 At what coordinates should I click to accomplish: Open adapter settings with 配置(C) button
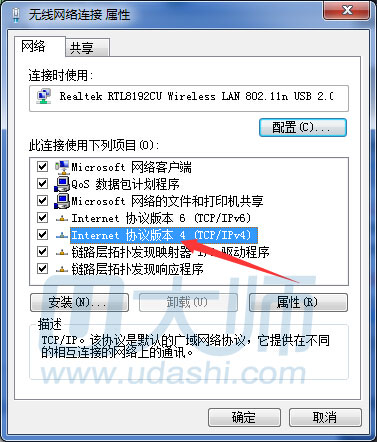(x=303, y=127)
